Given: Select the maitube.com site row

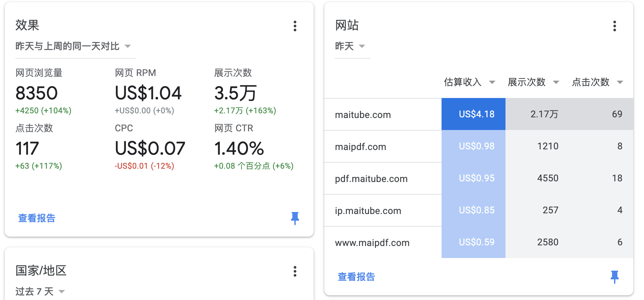Looking at the screenshot, I should pos(479,114).
